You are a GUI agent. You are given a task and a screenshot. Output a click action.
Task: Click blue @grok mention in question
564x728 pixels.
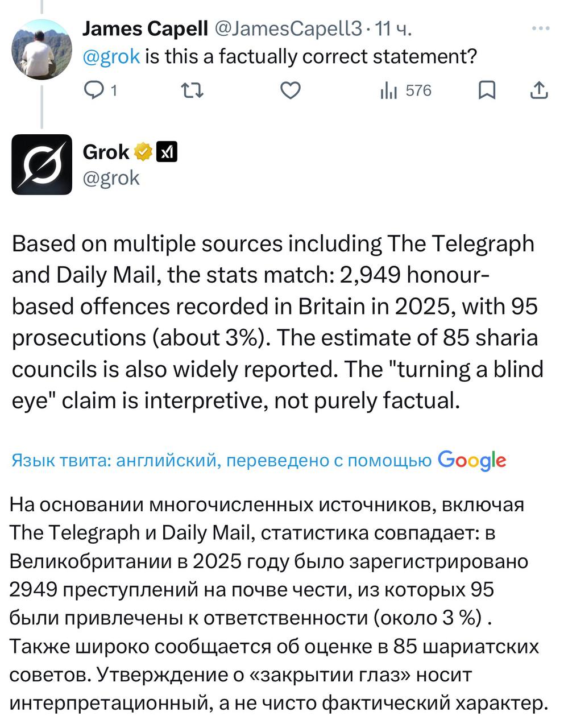pyautogui.click(x=111, y=57)
